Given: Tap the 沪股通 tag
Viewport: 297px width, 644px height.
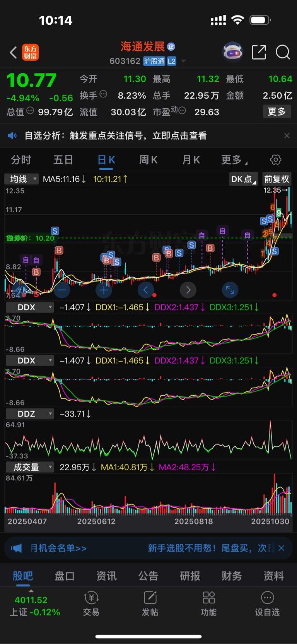Looking at the screenshot, I should click(154, 61).
